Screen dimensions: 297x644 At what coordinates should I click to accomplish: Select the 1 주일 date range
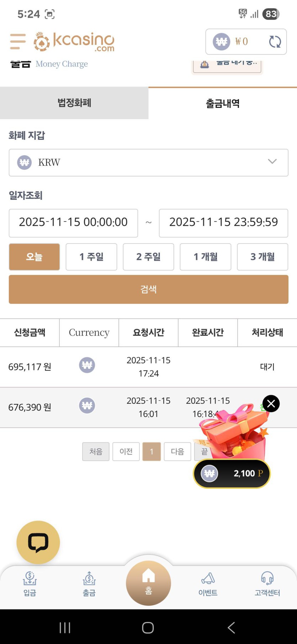pos(91,257)
